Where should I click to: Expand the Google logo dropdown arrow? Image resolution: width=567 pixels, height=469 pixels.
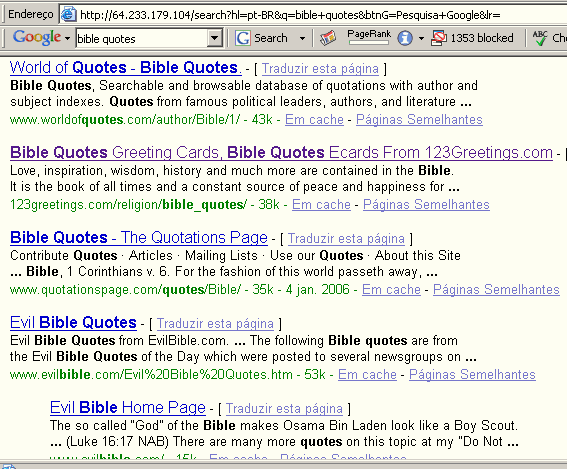pos(67,38)
